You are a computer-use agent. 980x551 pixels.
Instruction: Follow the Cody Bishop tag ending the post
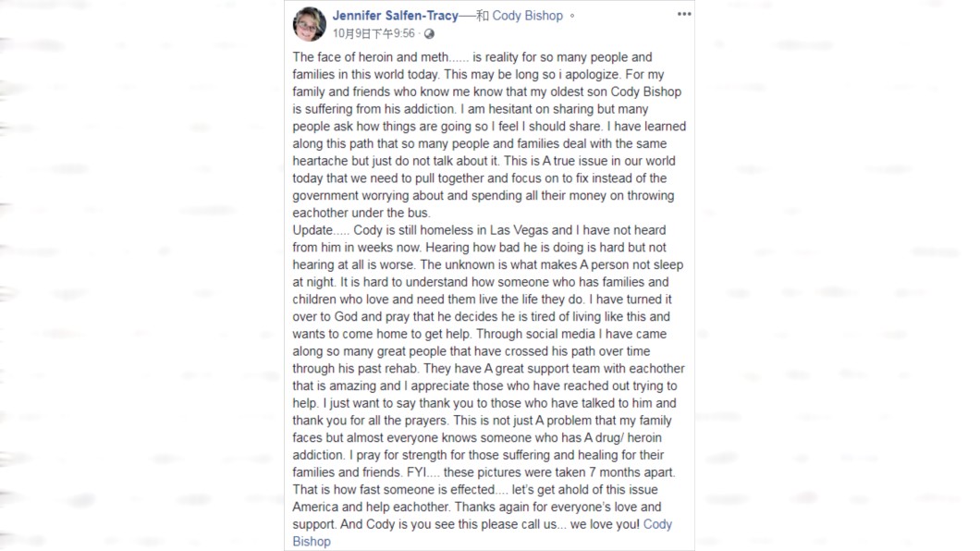[x=482, y=533]
